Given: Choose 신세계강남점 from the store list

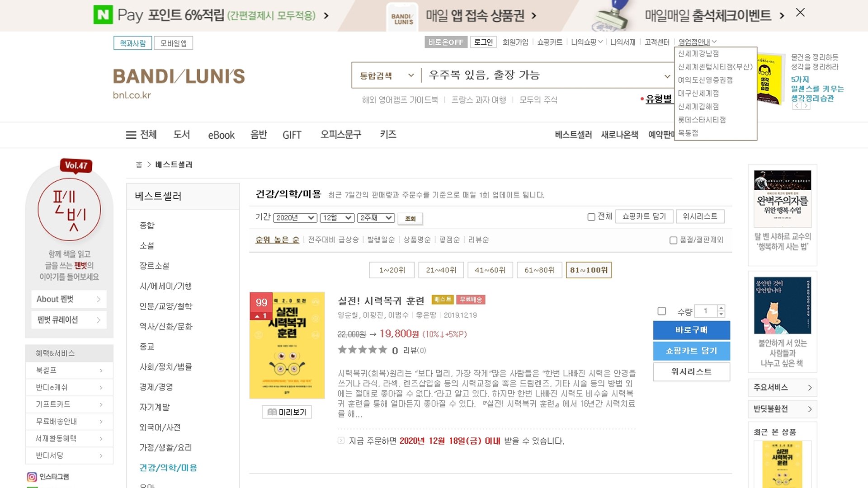Looking at the screenshot, I should click(698, 53).
